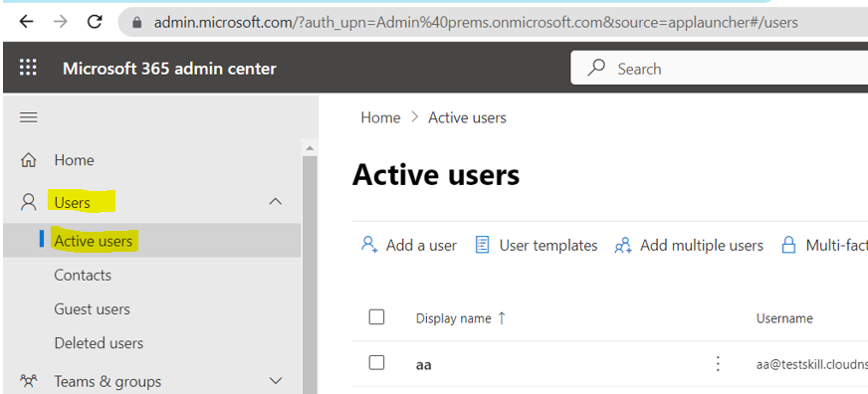
Task: Open the three-dot menu for user aa
Action: tap(718, 363)
